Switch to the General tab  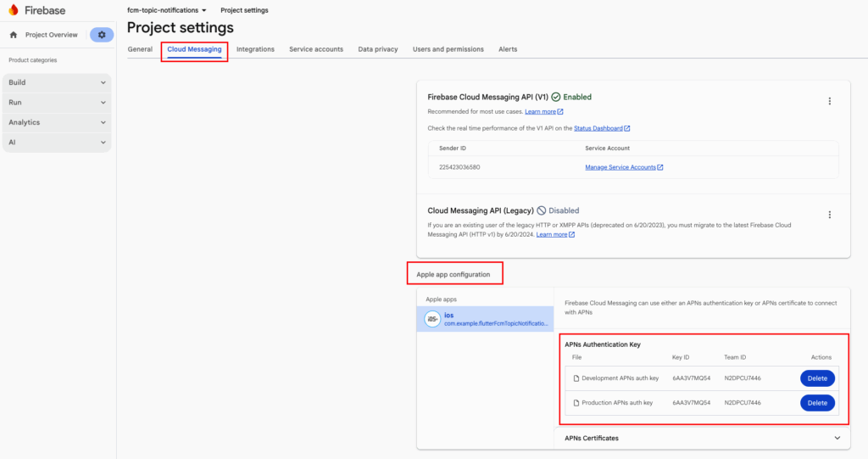140,49
